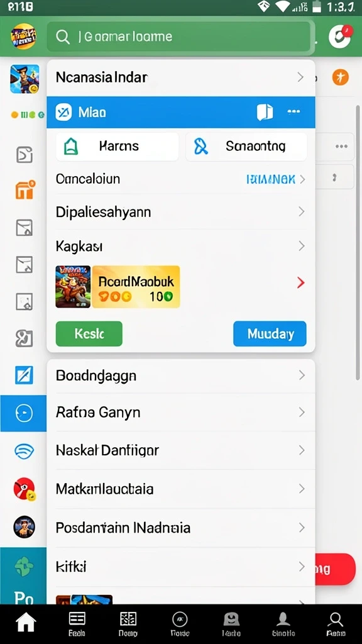362x644 pixels.
Task: Expand chevron on kifkai row
Action: [x=302, y=567]
